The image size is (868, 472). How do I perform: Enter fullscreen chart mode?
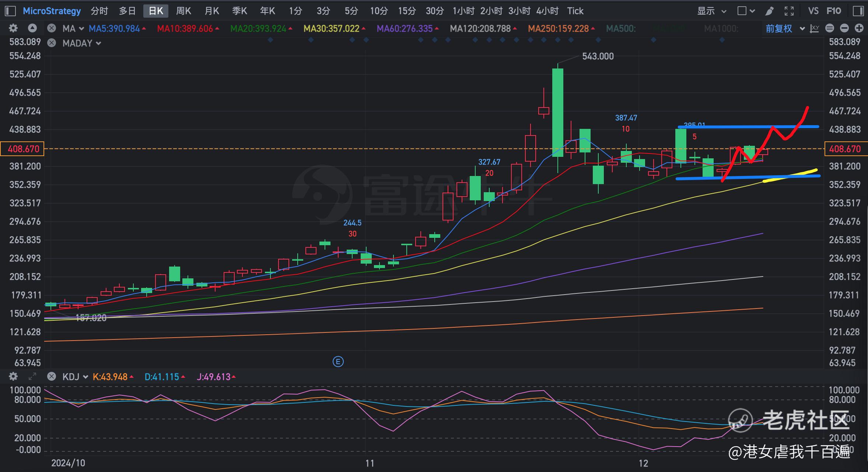click(x=789, y=11)
